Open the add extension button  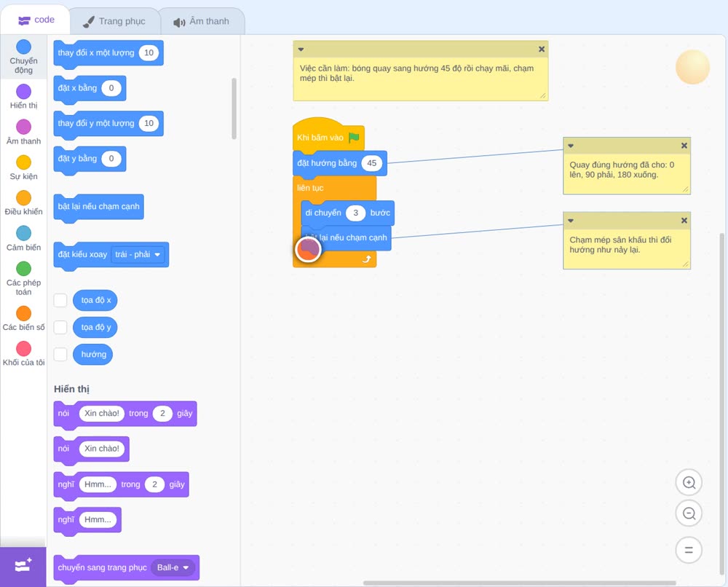23,566
